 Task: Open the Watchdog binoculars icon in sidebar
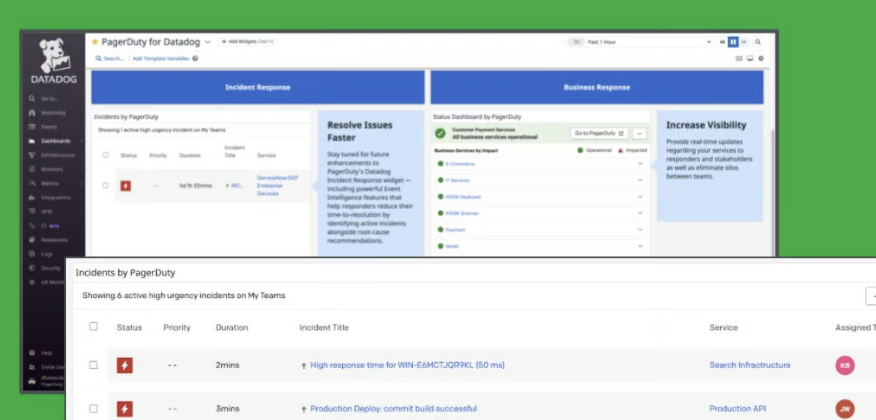pos(32,113)
